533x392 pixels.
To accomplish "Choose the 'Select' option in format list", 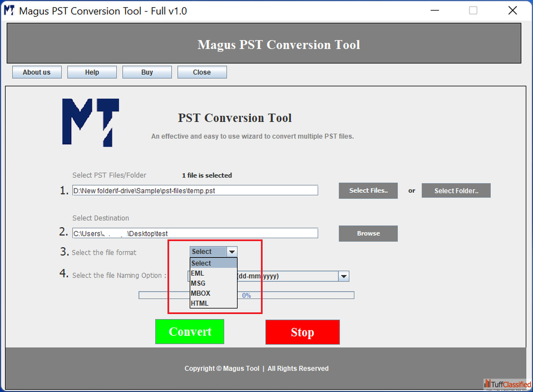I will point(214,263).
